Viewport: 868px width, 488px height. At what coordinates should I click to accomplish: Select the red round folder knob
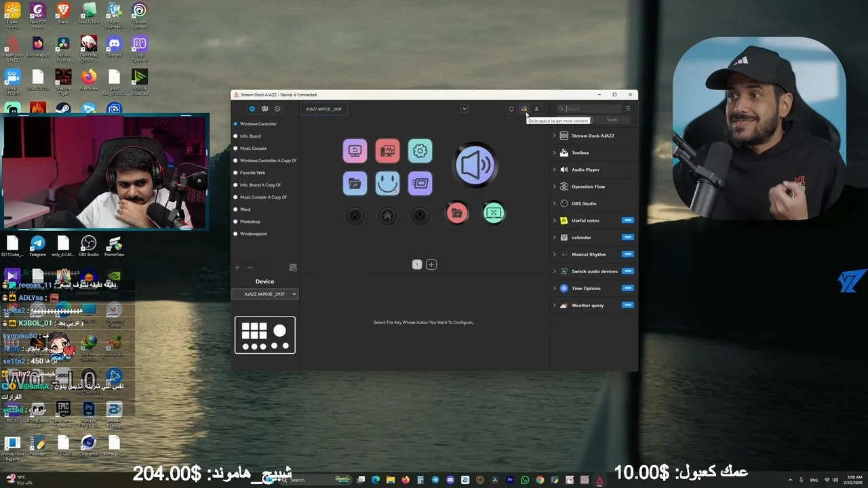click(457, 213)
